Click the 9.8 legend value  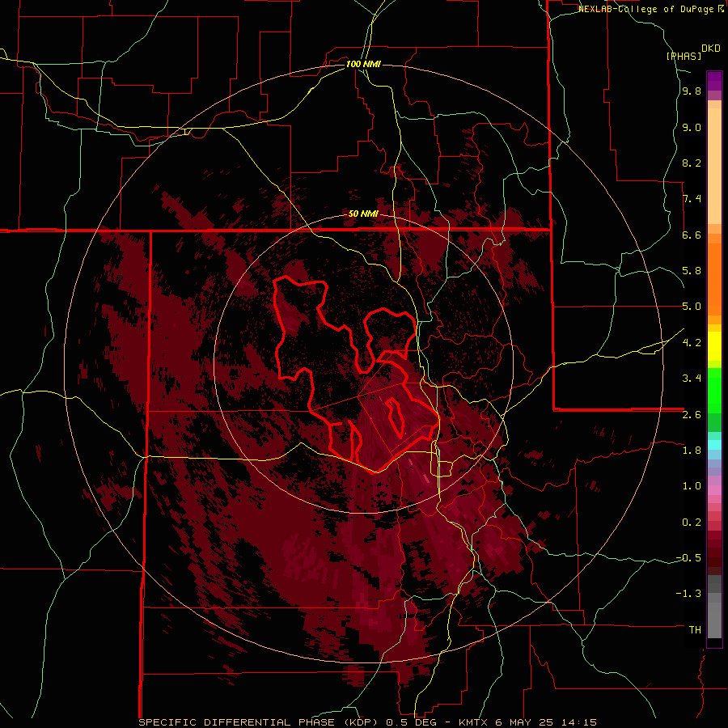point(692,91)
